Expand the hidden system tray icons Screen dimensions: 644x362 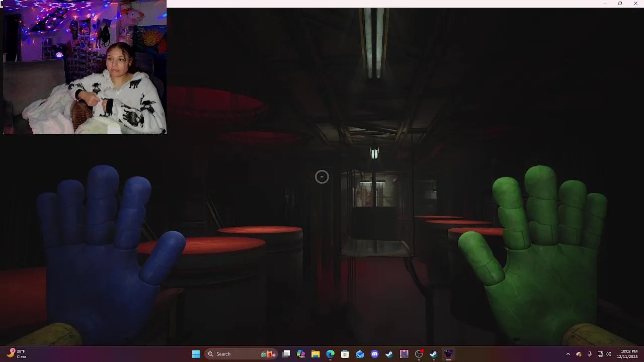coord(568,354)
